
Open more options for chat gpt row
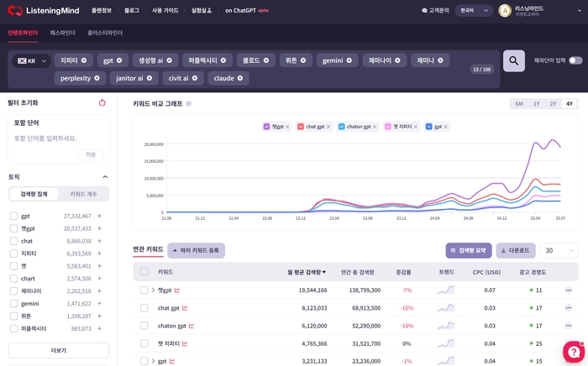569,308
